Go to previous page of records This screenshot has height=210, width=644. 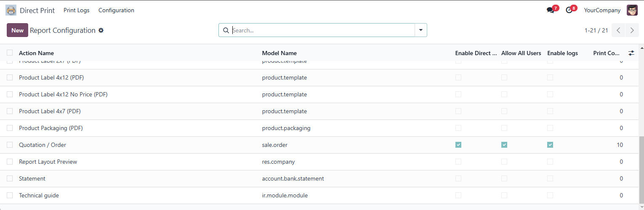618,30
